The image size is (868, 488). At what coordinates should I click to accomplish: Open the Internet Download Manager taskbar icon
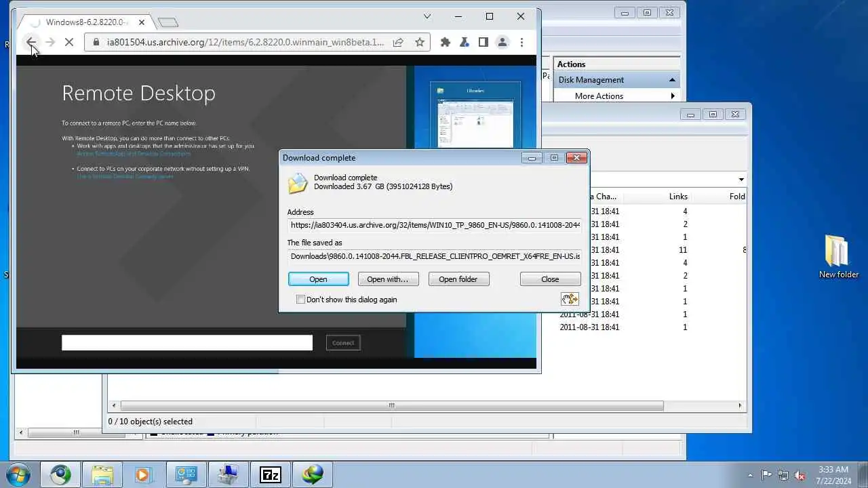click(312, 474)
